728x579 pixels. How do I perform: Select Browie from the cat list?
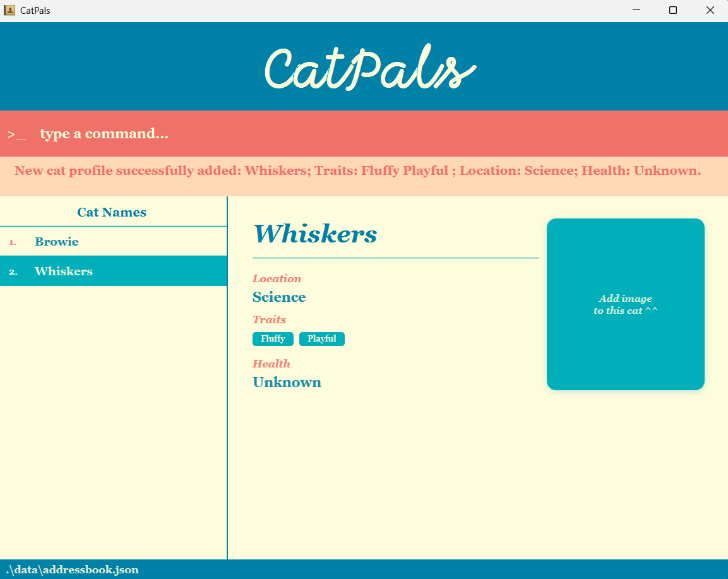click(x=56, y=241)
